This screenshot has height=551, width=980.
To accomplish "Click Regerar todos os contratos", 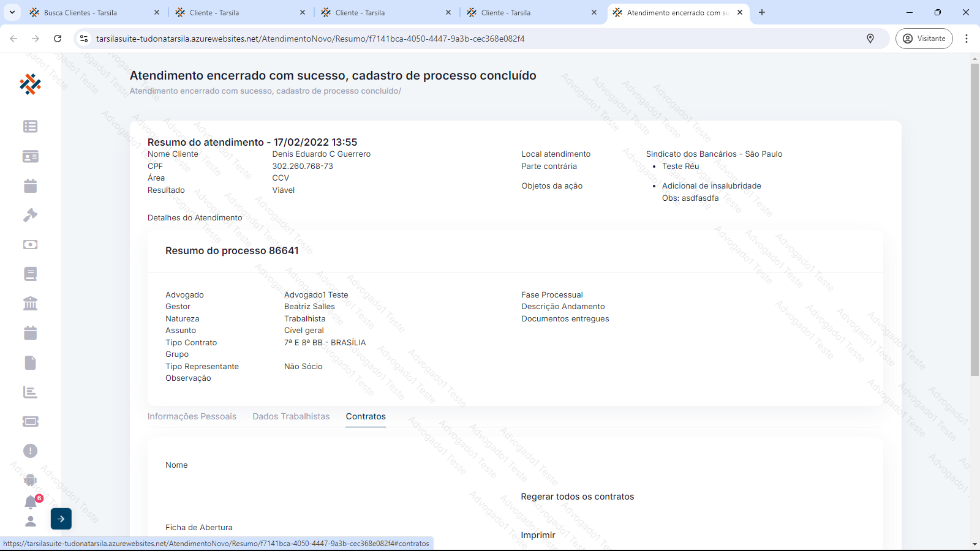I will coord(577,497).
